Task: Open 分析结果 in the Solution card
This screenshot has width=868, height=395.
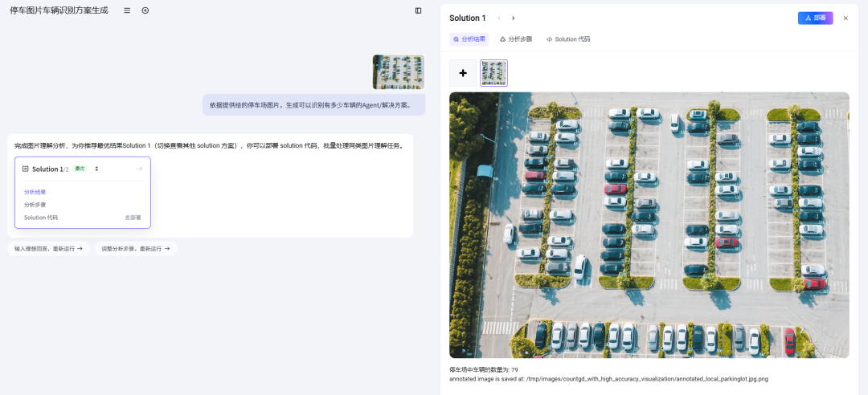Action: 35,192
